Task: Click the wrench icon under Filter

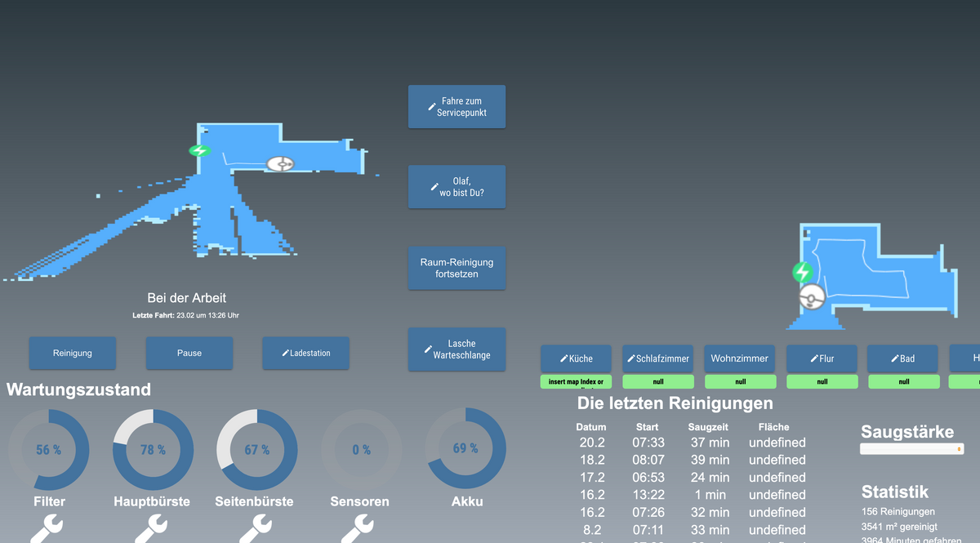Action: [47, 529]
